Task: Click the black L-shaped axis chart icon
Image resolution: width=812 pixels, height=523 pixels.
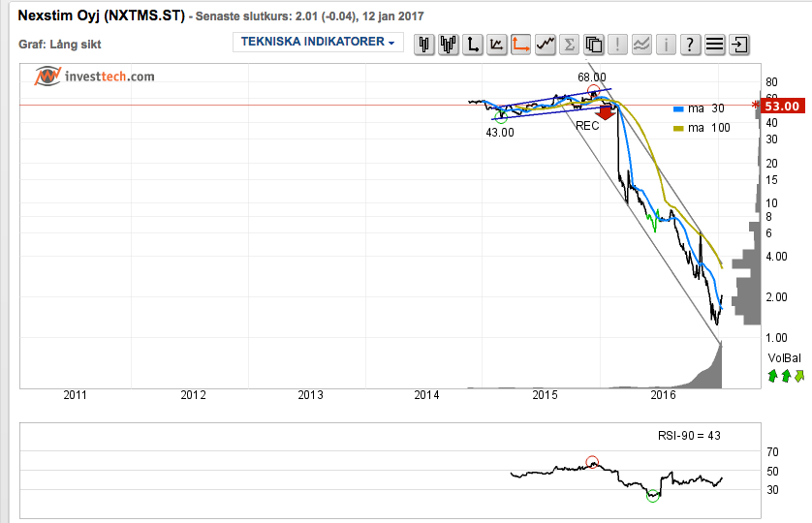Action: point(472,45)
